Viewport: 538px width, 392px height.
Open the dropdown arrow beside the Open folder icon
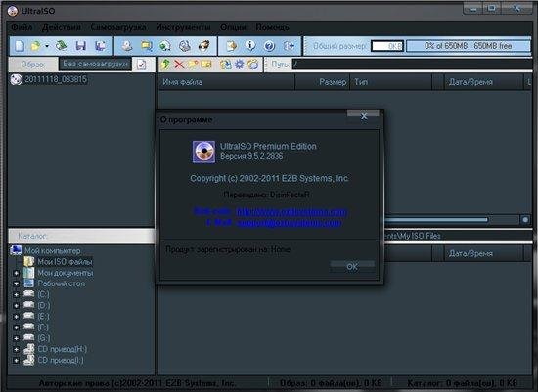[x=47, y=46]
